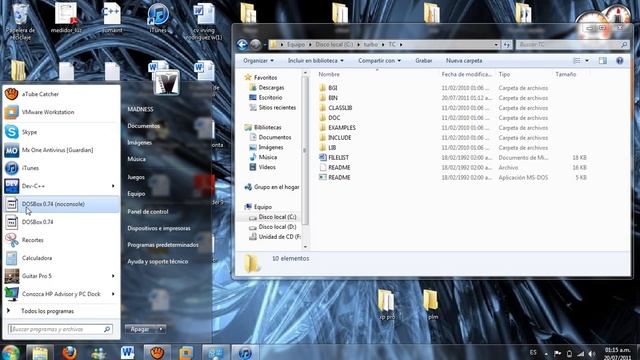Click Windows Start orb on taskbar

click(x=11, y=353)
